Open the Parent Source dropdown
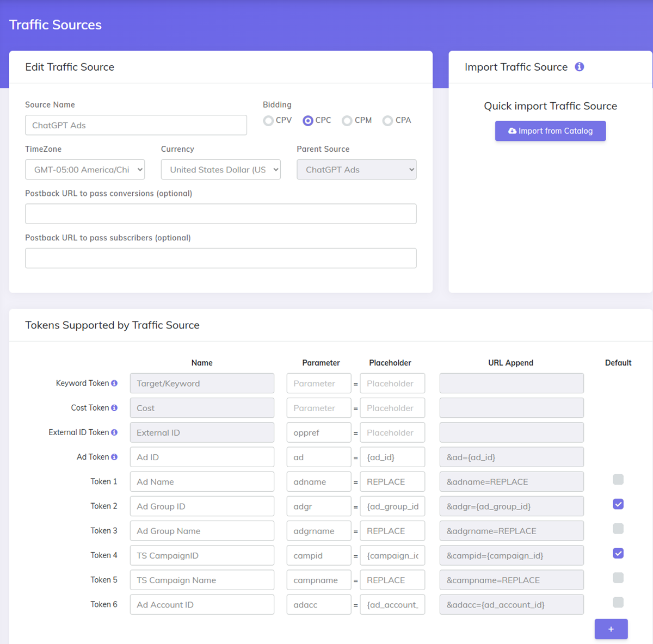Viewport: 653px width, 644px height. coord(356,170)
